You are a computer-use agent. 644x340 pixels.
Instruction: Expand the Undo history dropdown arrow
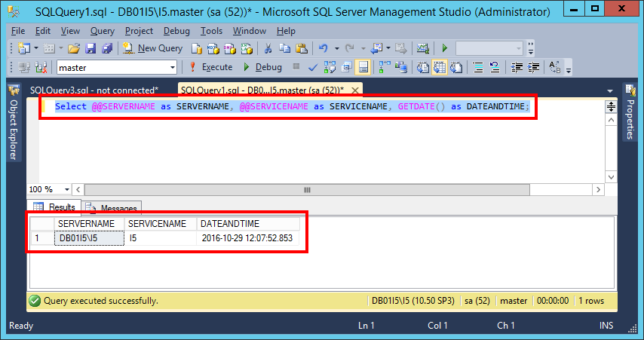(337, 48)
